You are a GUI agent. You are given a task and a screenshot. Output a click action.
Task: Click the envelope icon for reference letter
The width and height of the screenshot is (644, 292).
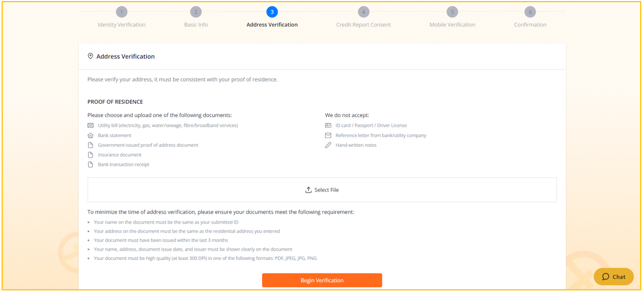tap(328, 135)
